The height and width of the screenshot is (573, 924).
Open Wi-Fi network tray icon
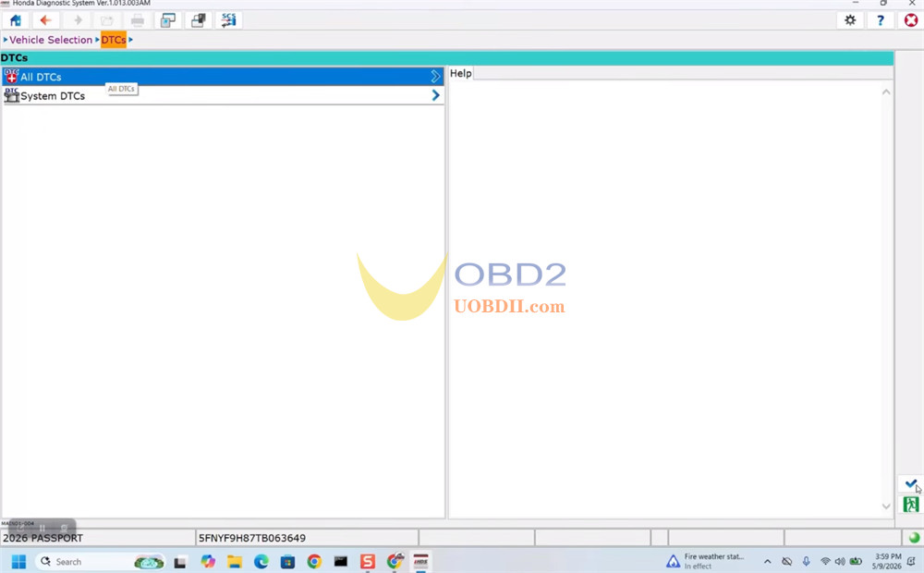click(825, 561)
